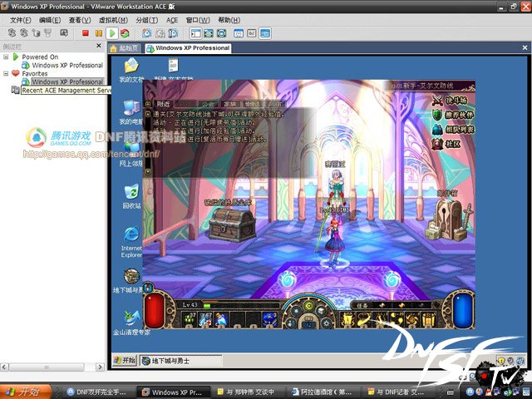532x399 pixels.
Task: Open the 社区 community icon in game
Action: click(437, 143)
